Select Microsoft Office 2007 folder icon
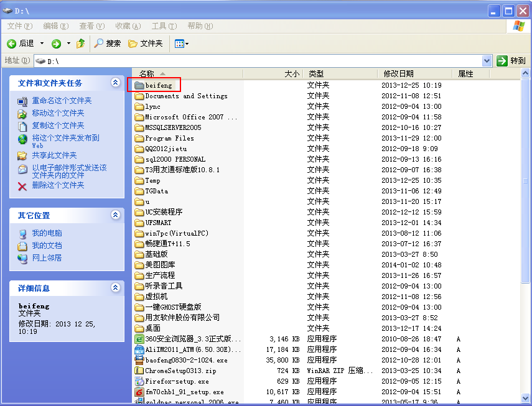Image resolution: width=532 pixels, height=406 pixels. (139, 117)
